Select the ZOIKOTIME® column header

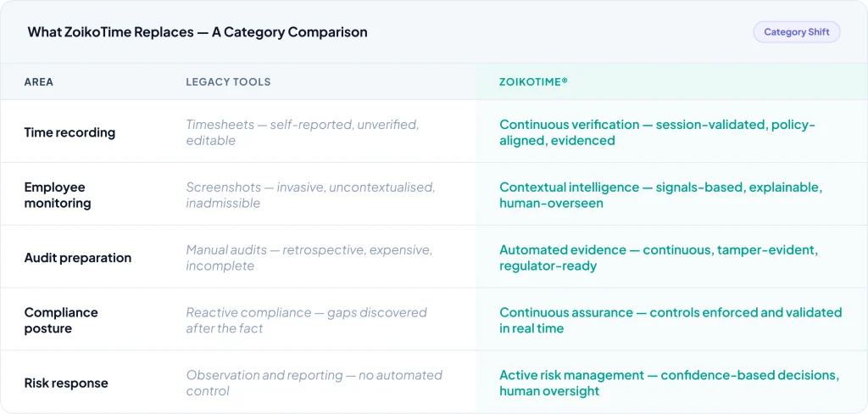point(533,82)
